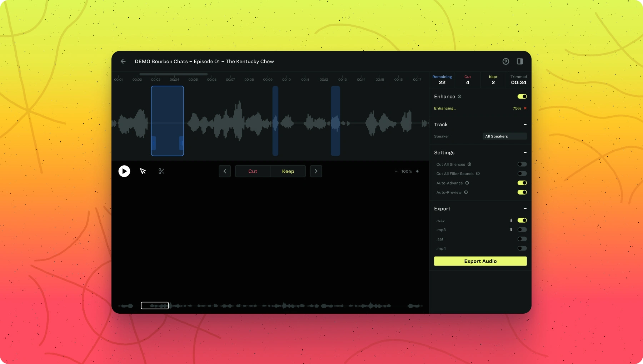Show info for Cut All Filler Sounds
643x364 pixels.
click(x=478, y=173)
